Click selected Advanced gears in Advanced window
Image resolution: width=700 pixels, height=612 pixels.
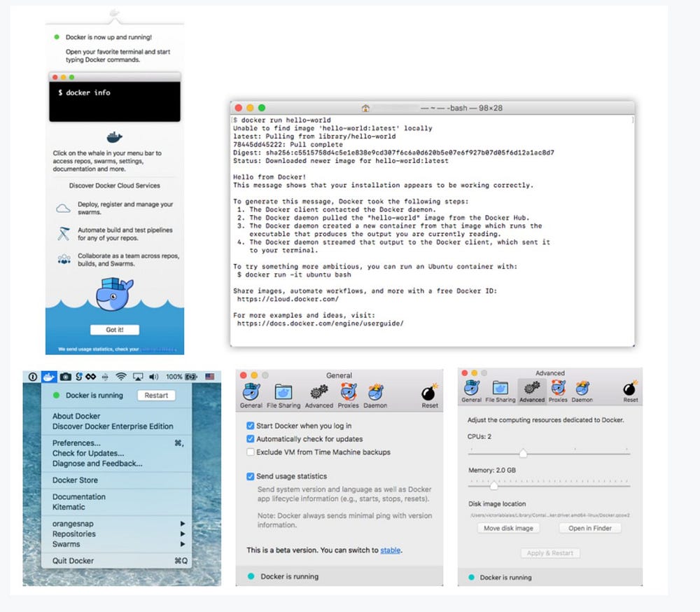tap(532, 391)
